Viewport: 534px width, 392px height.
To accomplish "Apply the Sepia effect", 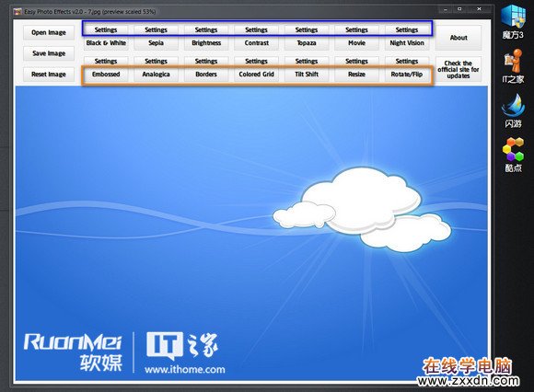I will 156,43.
